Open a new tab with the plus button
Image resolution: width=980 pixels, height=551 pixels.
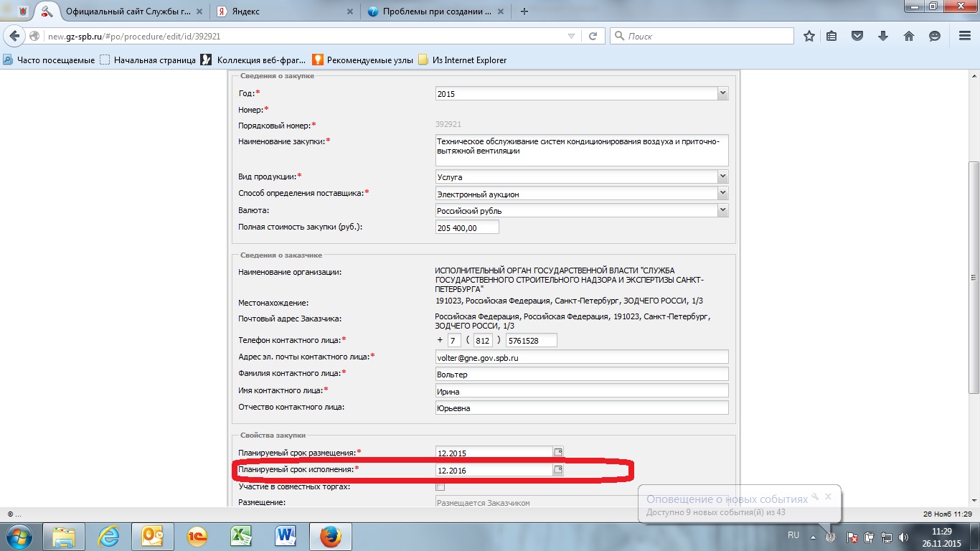pyautogui.click(x=524, y=11)
